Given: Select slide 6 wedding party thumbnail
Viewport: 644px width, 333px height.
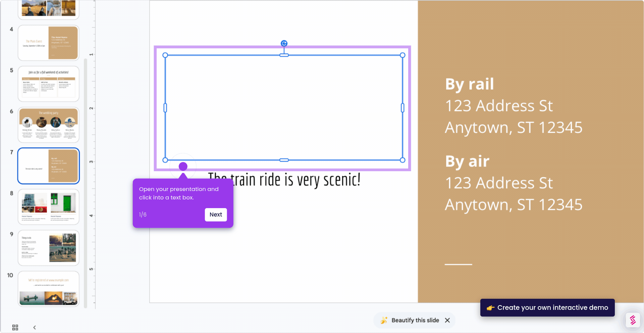Looking at the screenshot, I should point(49,125).
